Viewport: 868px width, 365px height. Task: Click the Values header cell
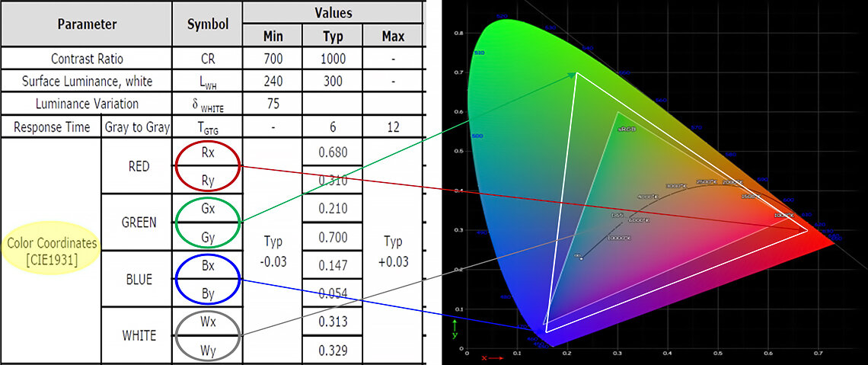click(x=333, y=12)
